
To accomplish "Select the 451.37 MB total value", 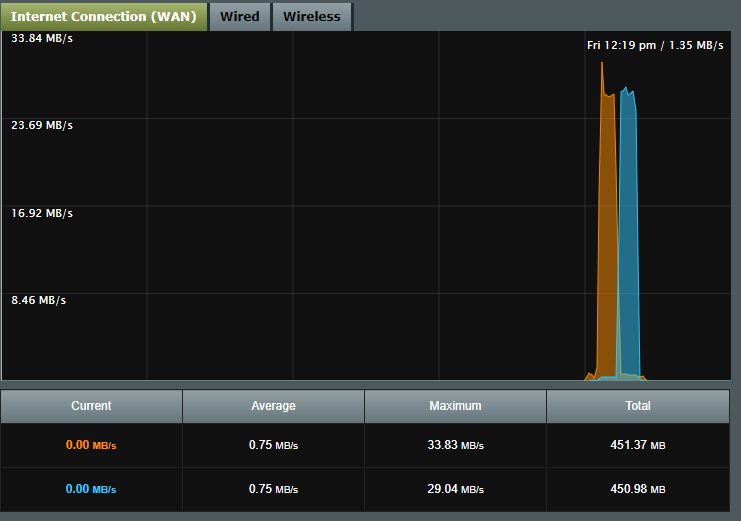I will (x=637, y=445).
